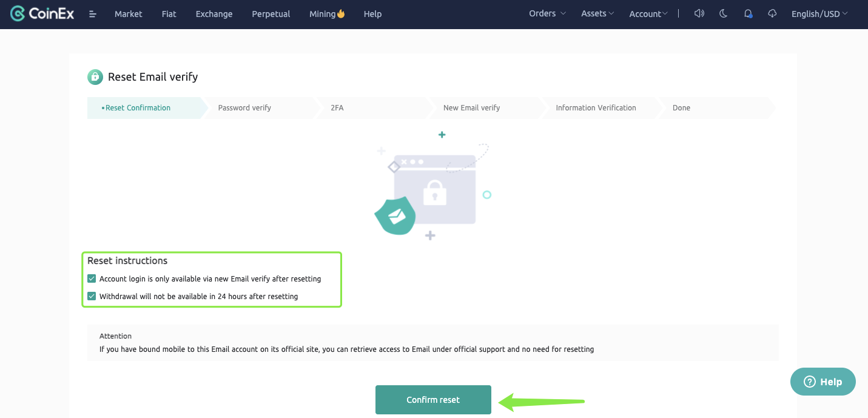868x418 pixels.
Task: Uncheck the account login via new Email checkbox
Action: pos(92,278)
